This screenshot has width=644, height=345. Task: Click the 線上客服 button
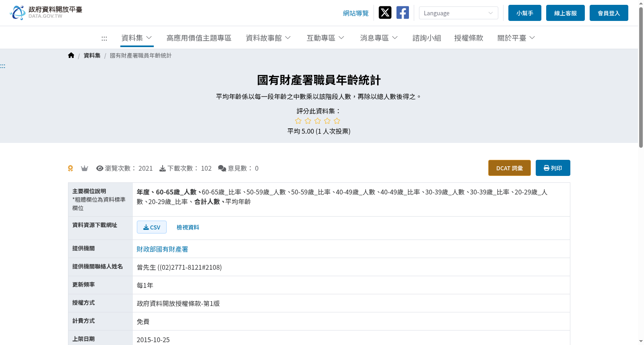[566, 13]
